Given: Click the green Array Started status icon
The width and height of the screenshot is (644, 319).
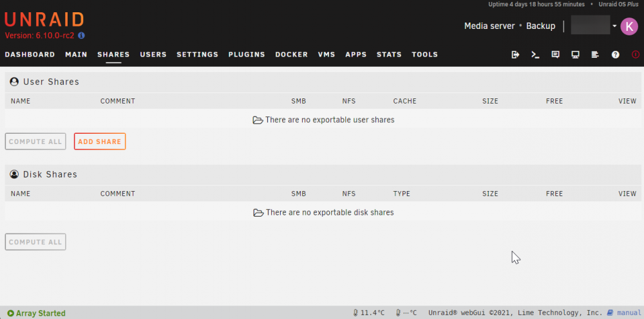Looking at the screenshot, I should click(x=11, y=313).
